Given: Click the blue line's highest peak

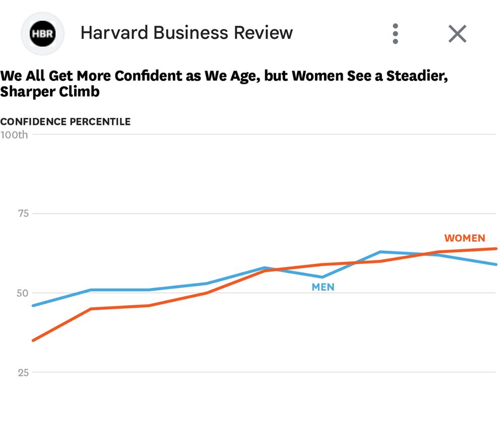Looking at the screenshot, I should click(381, 252).
